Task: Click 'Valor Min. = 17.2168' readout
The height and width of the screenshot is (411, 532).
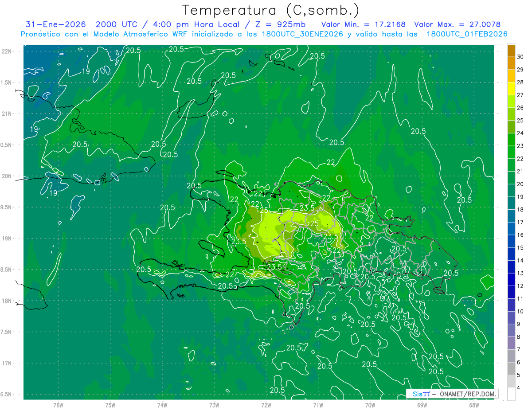Action: [x=364, y=25]
